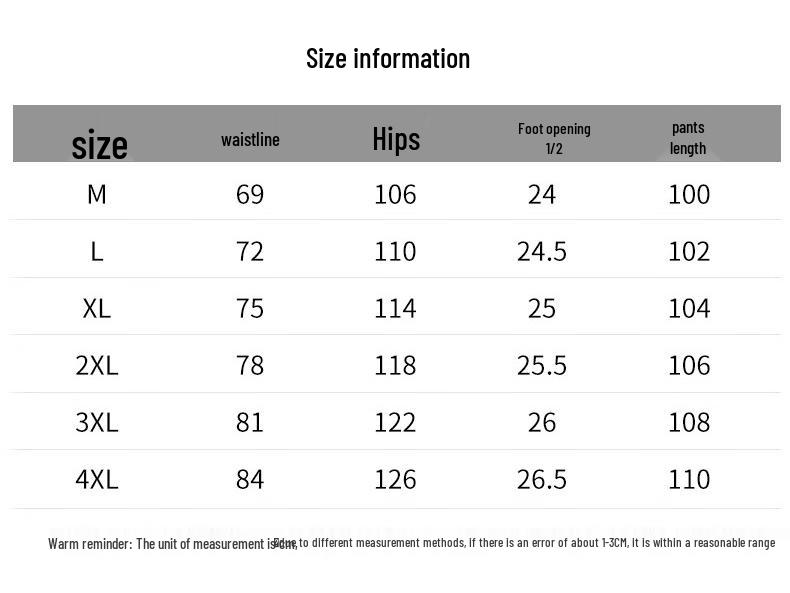The height and width of the screenshot is (593, 790).
Task: Select the M size row label
Action: tap(96, 194)
